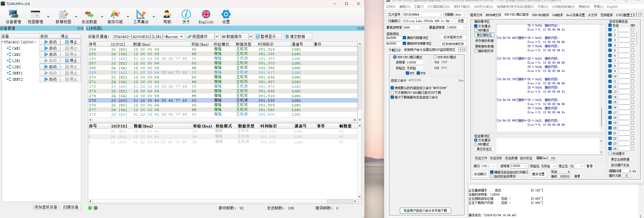Click 添加虚拟设备 button
This screenshot has height=218, width=644.
pyautogui.click(x=46, y=207)
